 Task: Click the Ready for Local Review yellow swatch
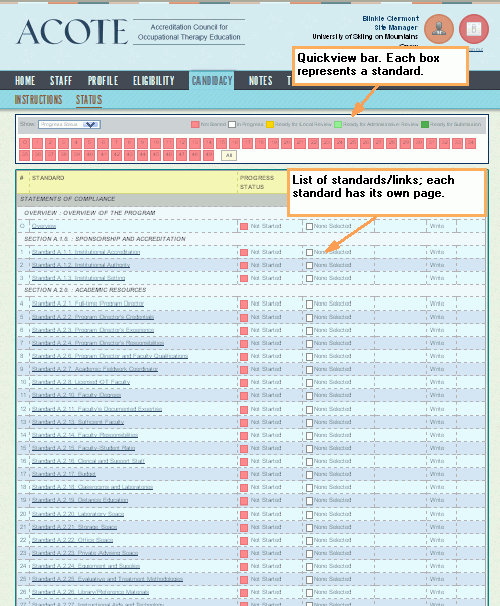[270, 124]
